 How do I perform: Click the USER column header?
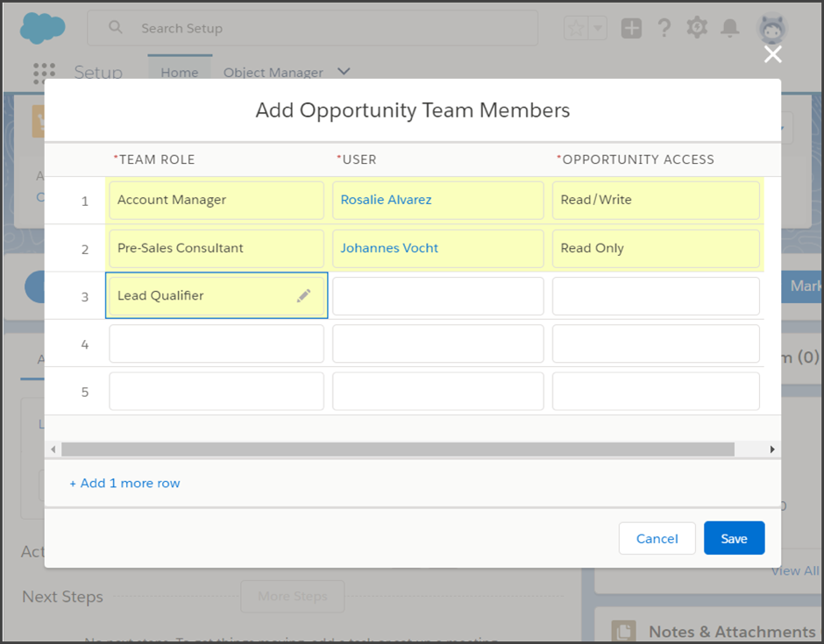pyautogui.click(x=357, y=159)
